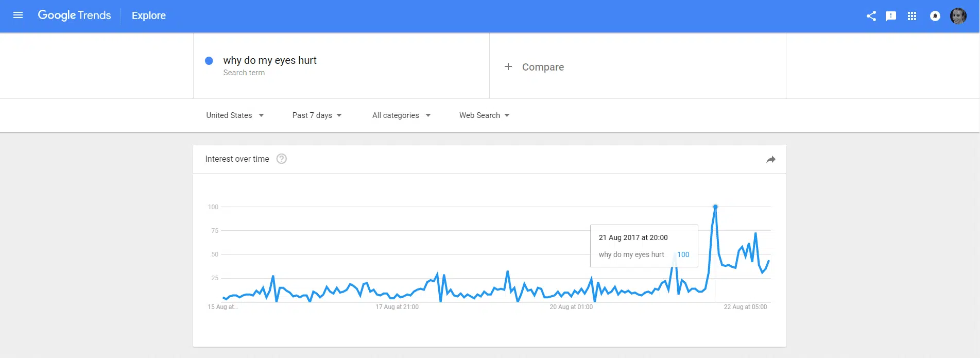The image size is (980, 358).
Task: Edit the why do my eyes hurt term
Action: coord(270,60)
